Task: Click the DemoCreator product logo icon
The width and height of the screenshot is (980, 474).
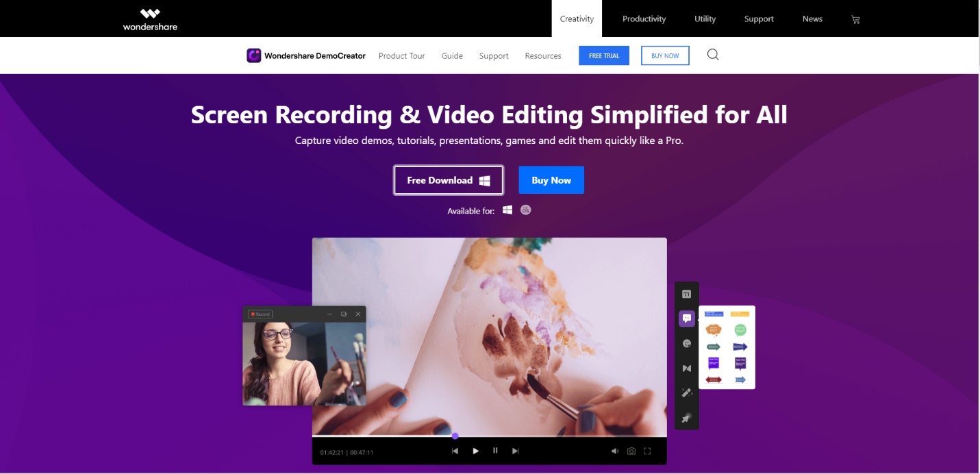Action: [x=253, y=55]
